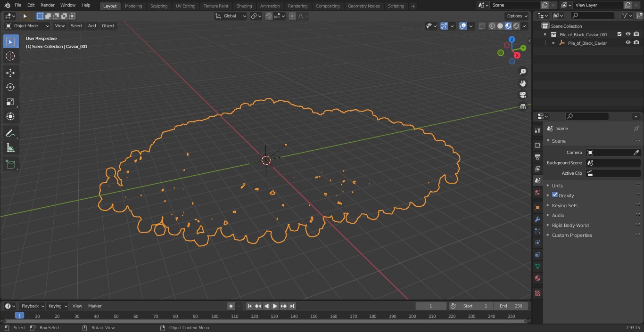Select the Add Cube tool
644x332 pixels.
(x=10, y=164)
